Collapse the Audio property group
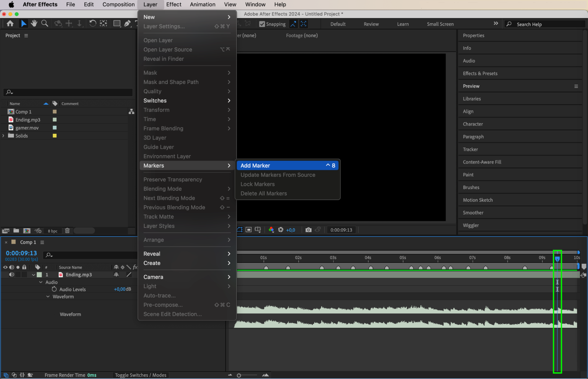 (x=41, y=282)
